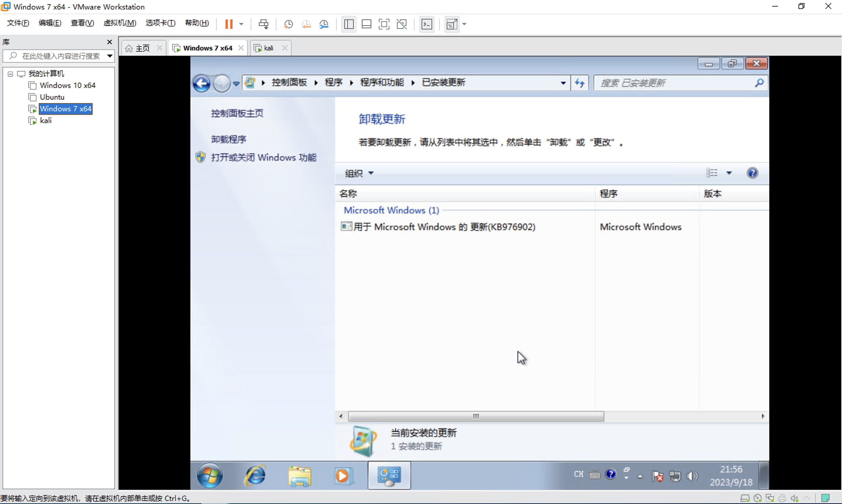The height and width of the screenshot is (504, 842).
Task: Click the Back arrow in the control panel window
Action: tap(202, 83)
